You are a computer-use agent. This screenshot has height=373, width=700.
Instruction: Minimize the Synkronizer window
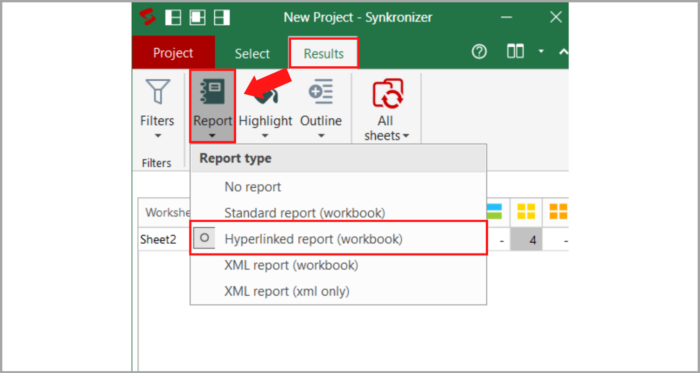(506, 17)
